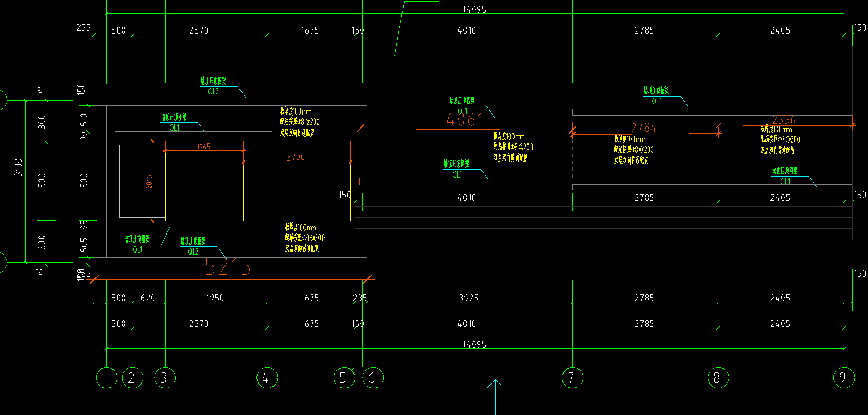Select grid axis bubble number 7

coord(572,378)
